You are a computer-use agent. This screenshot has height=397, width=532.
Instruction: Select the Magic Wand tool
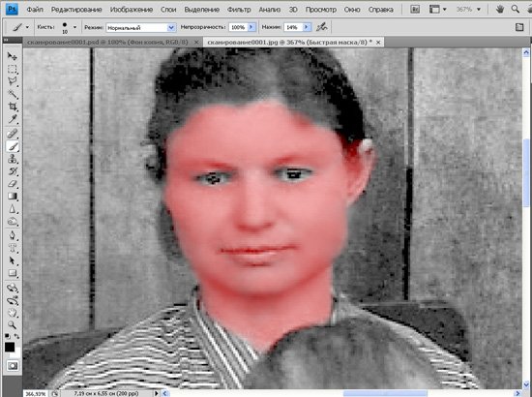coord(13,94)
